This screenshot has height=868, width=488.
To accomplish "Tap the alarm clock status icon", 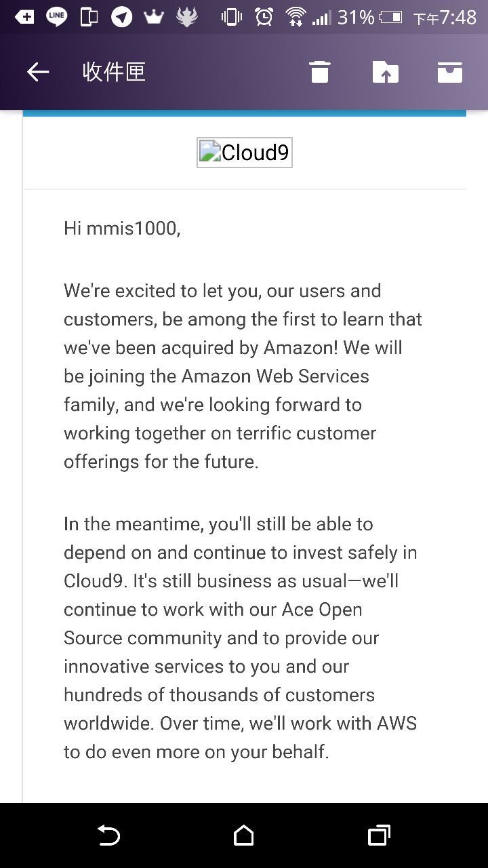I will click(264, 17).
